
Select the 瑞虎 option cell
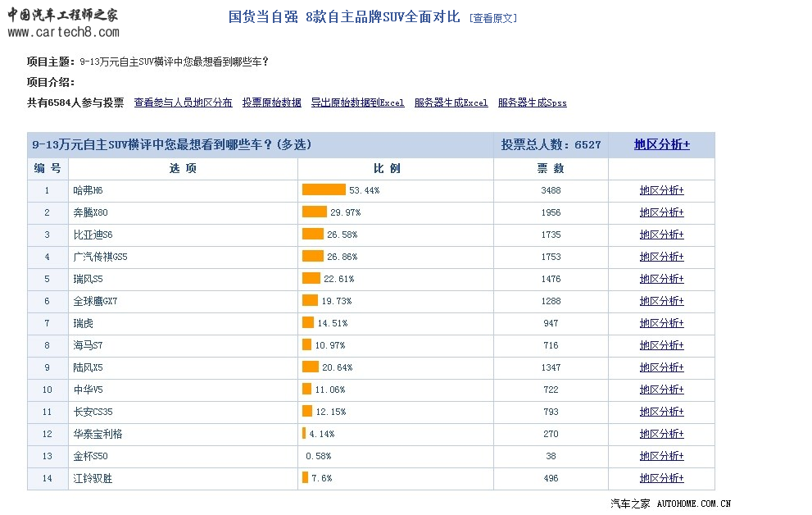[183, 323]
